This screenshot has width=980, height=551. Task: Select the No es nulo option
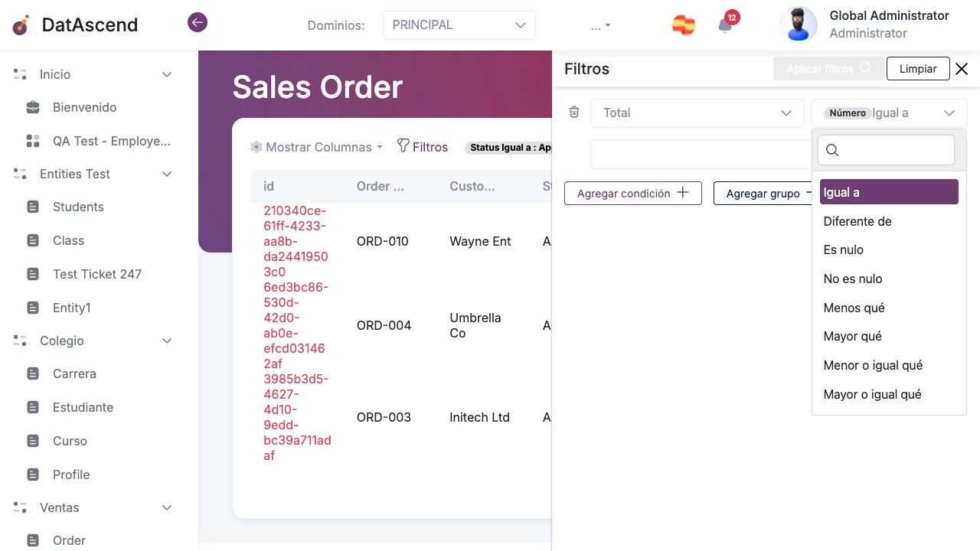coord(889,279)
